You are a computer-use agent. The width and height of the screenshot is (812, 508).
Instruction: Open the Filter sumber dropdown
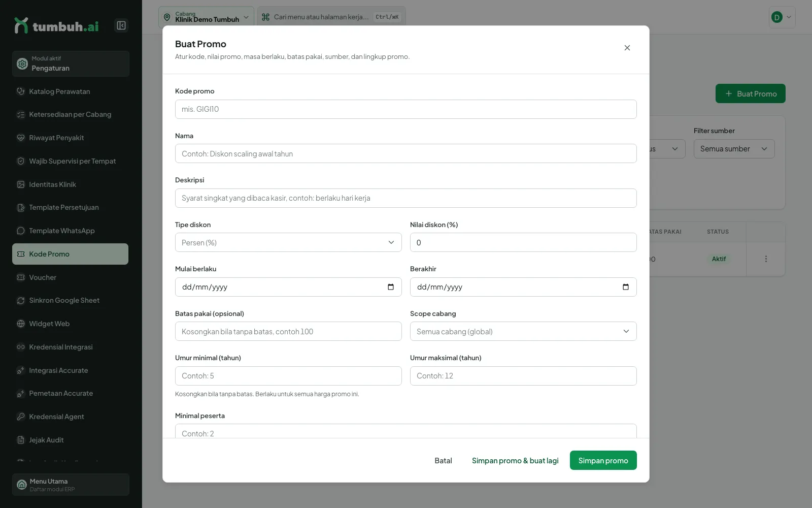tap(734, 149)
